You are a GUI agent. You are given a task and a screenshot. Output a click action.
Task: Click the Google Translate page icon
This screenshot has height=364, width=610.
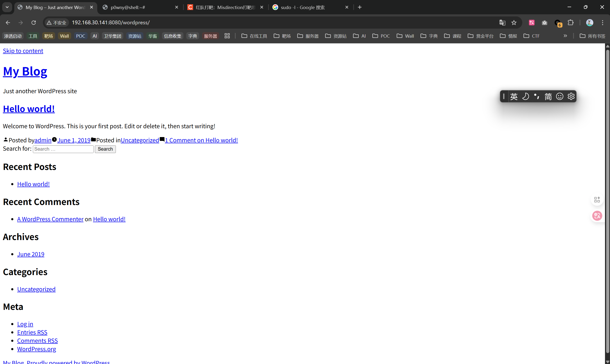502,23
